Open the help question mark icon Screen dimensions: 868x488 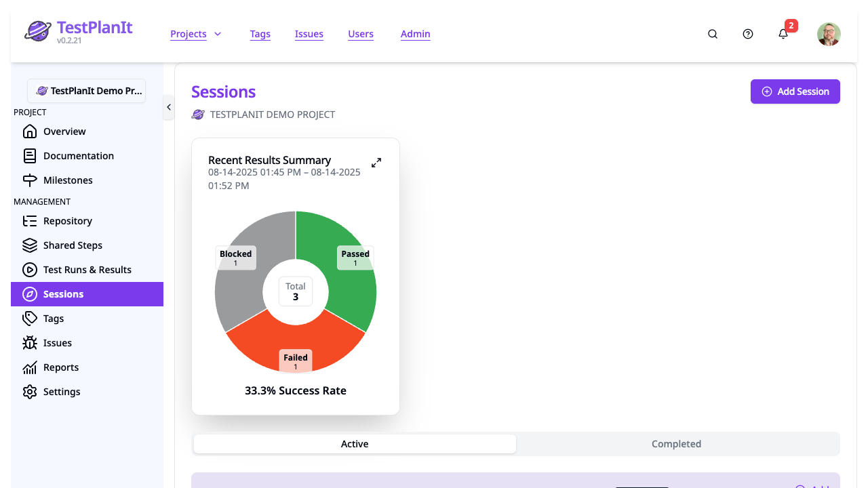tap(747, 34)
